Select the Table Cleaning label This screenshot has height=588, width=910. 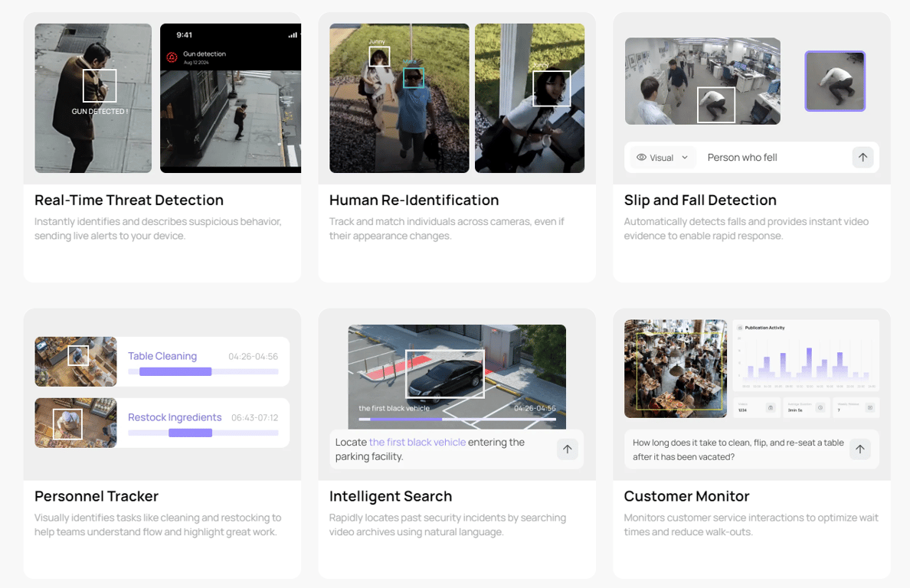[162, 356]
